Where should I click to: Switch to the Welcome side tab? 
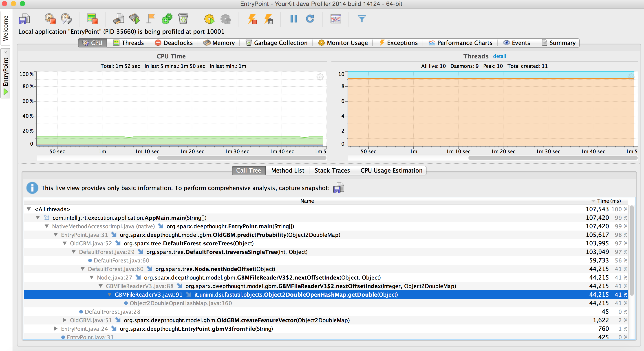click(x=5, y=28)
